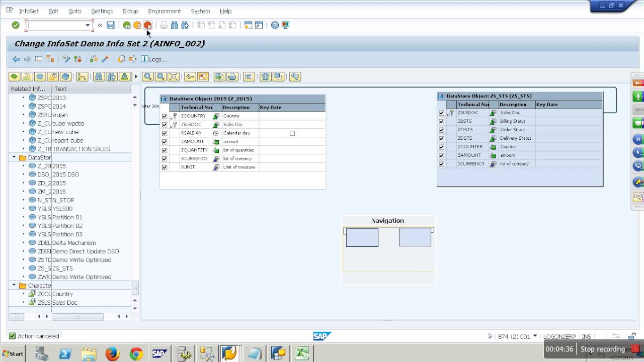Open Excel from the taskbar
Image resolution: width=644 pixels, height=362 pixels.
pos(302,354)
